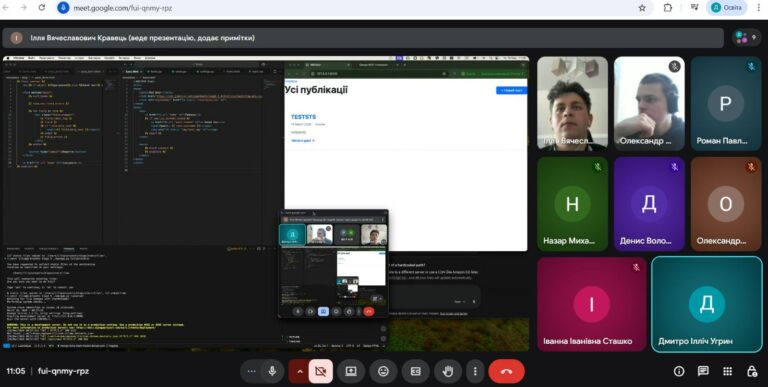The image size is (768, 387).
Task: Open audio settings chevron next to camera
Action: click(299, 371)
